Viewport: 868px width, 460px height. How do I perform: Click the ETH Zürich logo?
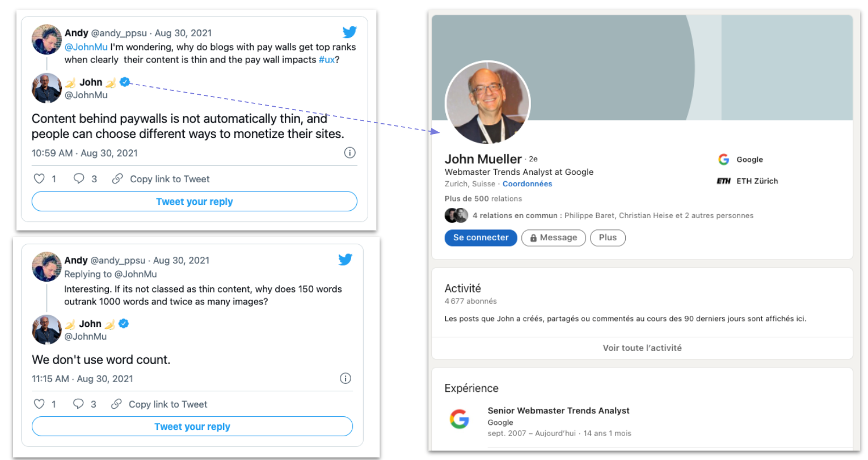[724, 181]
